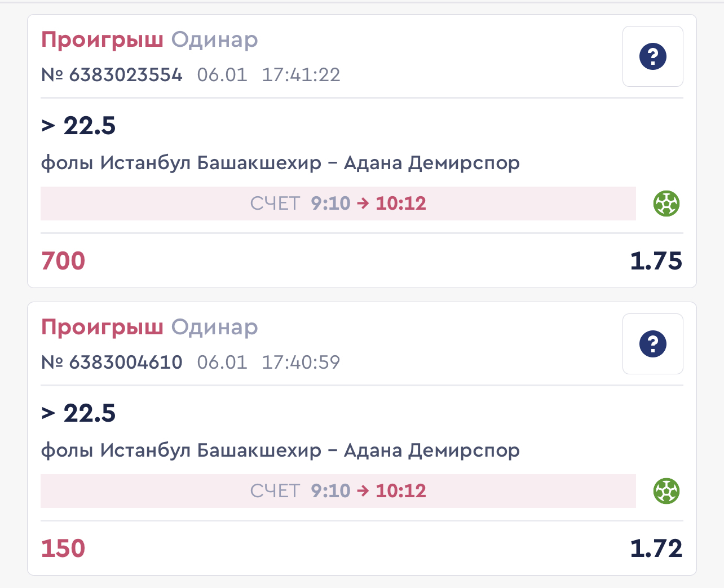
Task: Click the 17:41:22 timestamp
Action: coord(301,75)
